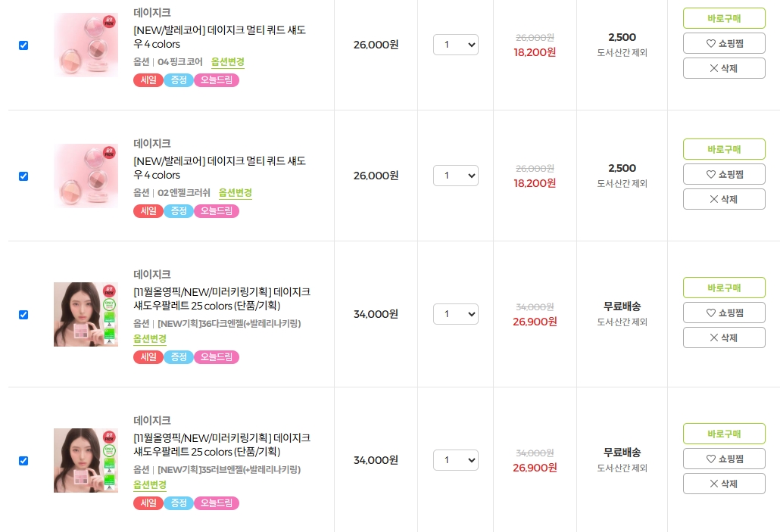Delete the 35러브엔젤 palette item
Screen dimensions: 780x532
[724, 484]
